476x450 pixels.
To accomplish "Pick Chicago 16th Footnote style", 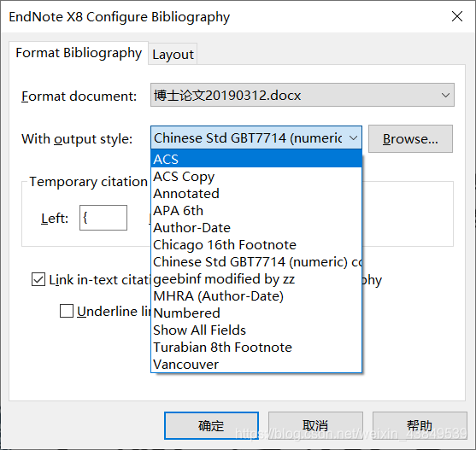I will [256, 244].
